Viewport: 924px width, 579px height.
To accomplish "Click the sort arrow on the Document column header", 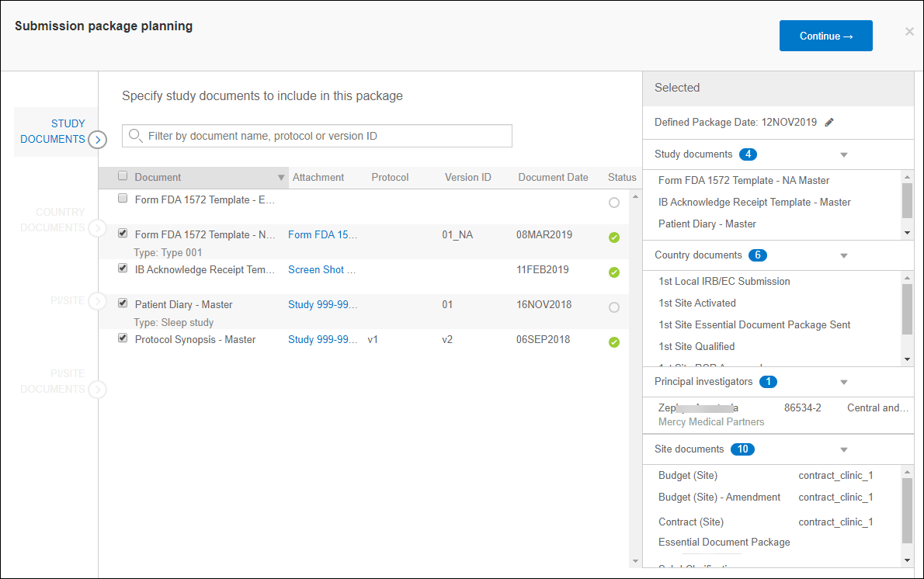I will pos(281,177).
